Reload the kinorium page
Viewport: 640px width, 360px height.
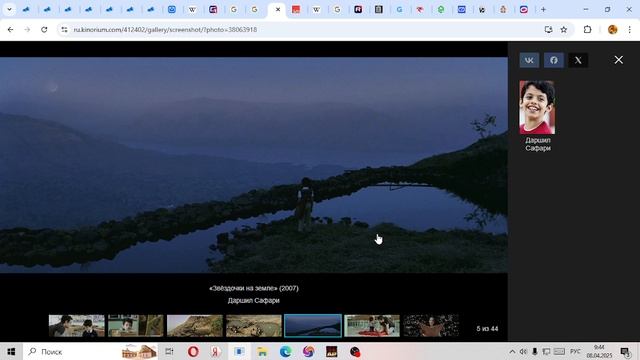tap(44, 29)
